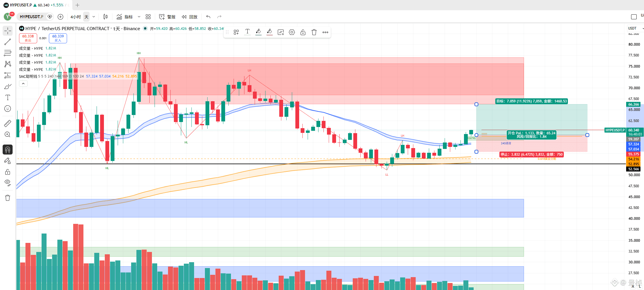Image resolution: width=644 pixels, height=290 pixels.
Task: Select the 天 daily timeframe
Action: pos(86,17)
